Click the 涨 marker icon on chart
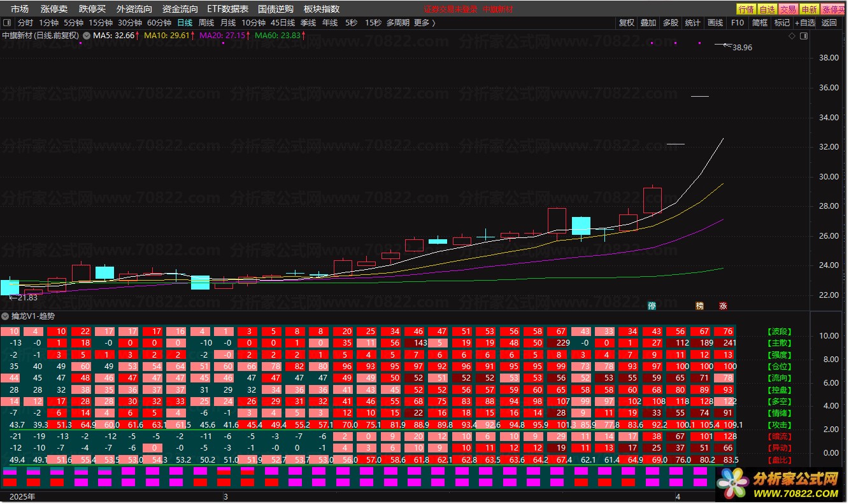Screen dimensions: 849x504 [x=723, y=305]
